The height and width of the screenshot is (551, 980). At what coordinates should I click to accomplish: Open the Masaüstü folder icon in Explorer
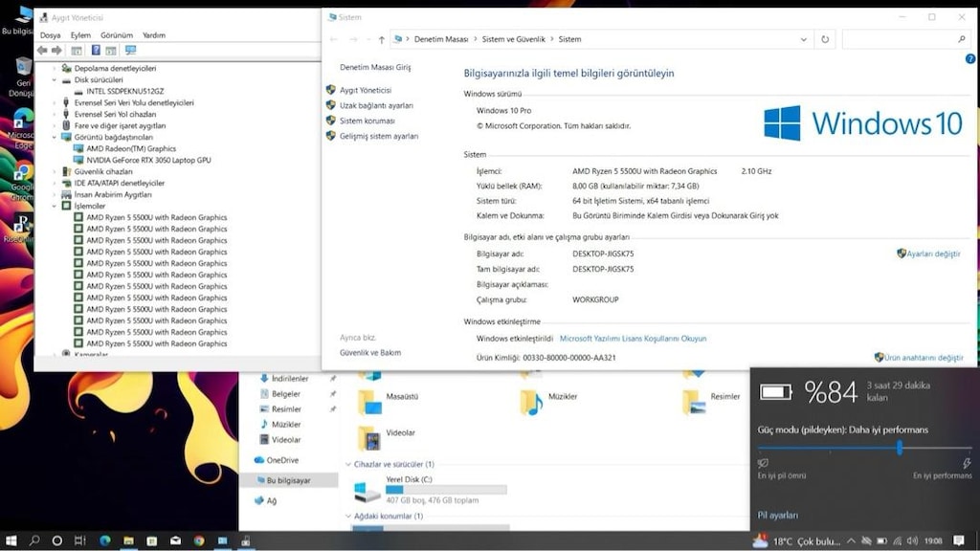[369, 402]
